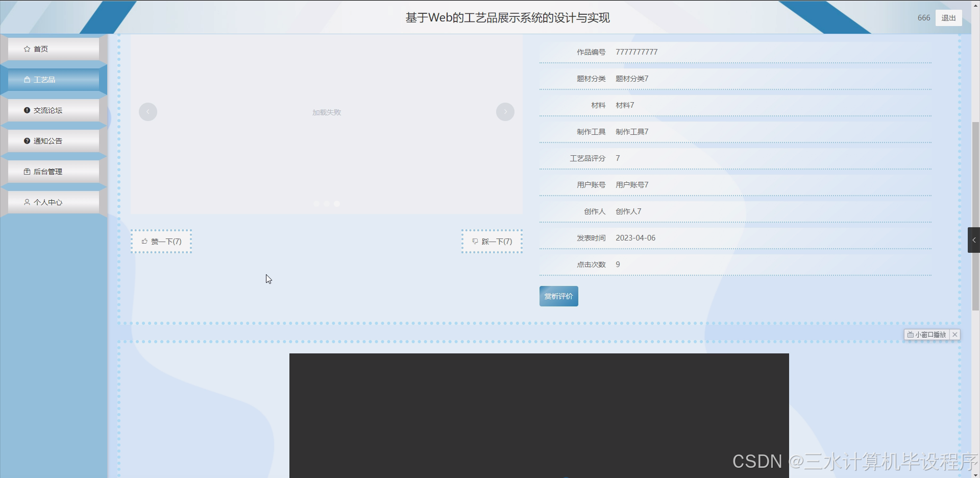
Task: Click the 工艺品评分 label
Action: click(x=587, y=158)
